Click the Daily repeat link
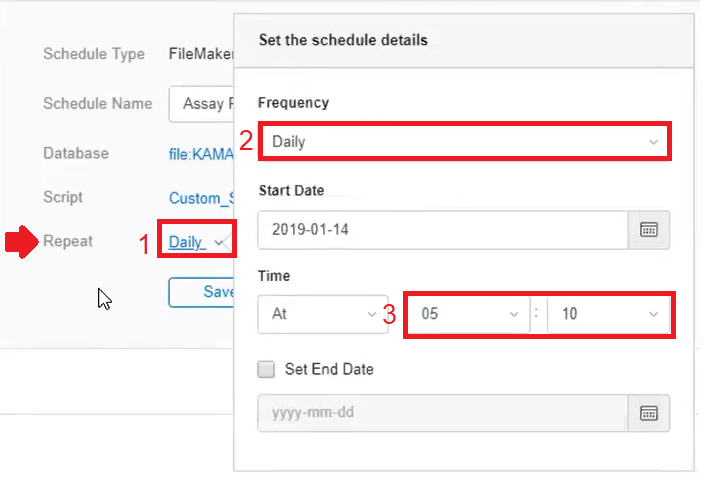This screenshot has height=490, width=711. coord(187,242)
